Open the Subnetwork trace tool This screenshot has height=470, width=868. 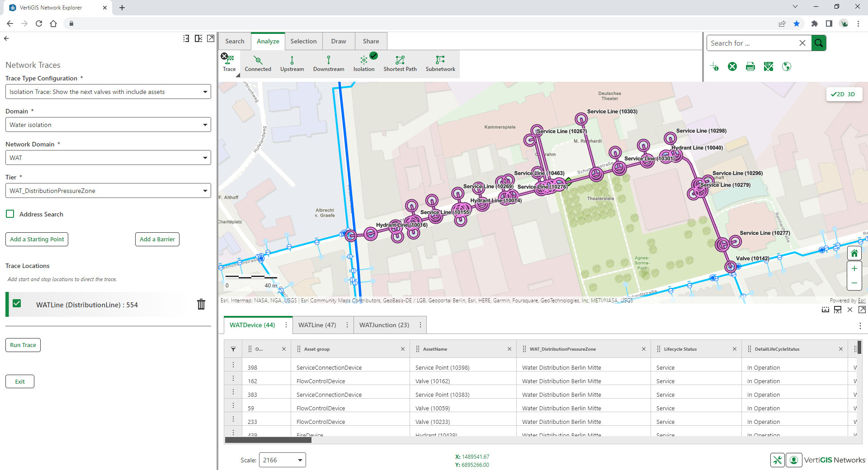coord(440,63)
